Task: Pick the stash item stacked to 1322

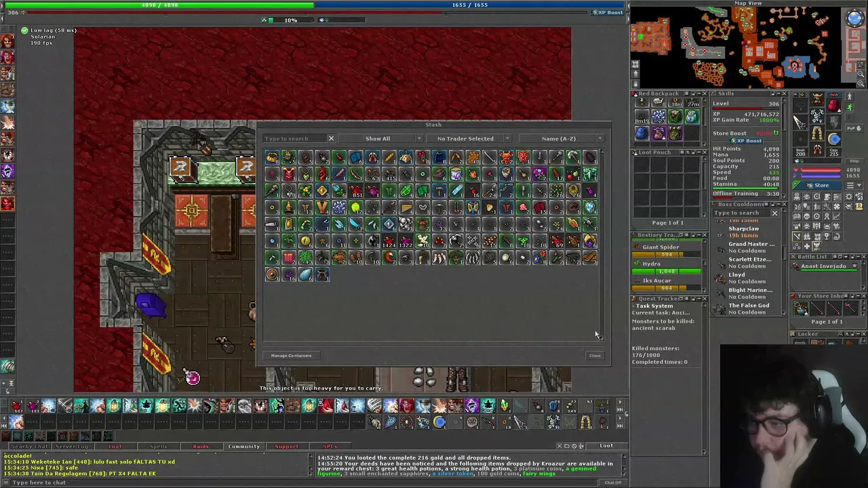Action: [406, 241]
